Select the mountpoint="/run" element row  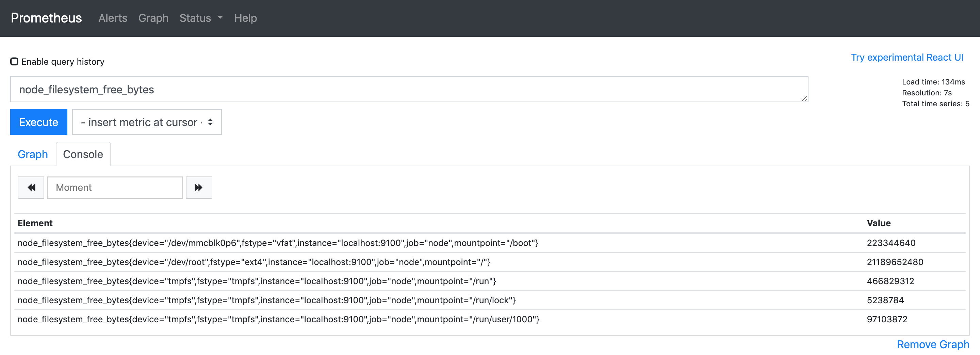click(x=490, y=281)
